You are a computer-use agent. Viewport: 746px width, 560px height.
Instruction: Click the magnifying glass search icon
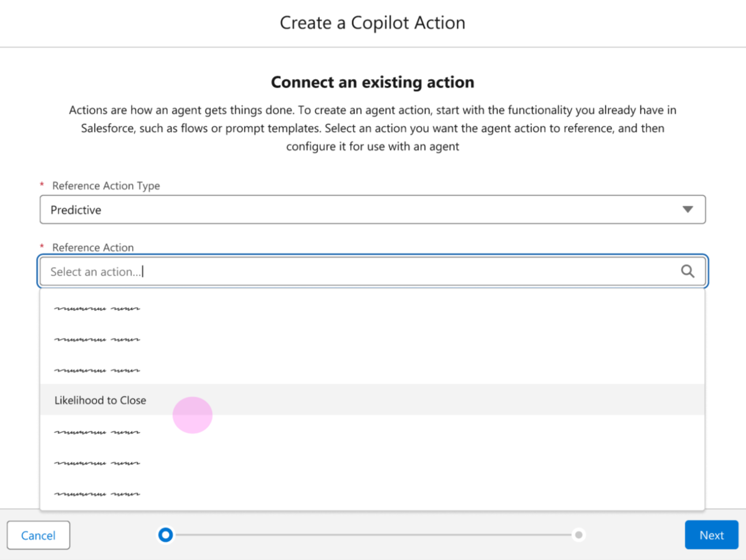point(687,271)
